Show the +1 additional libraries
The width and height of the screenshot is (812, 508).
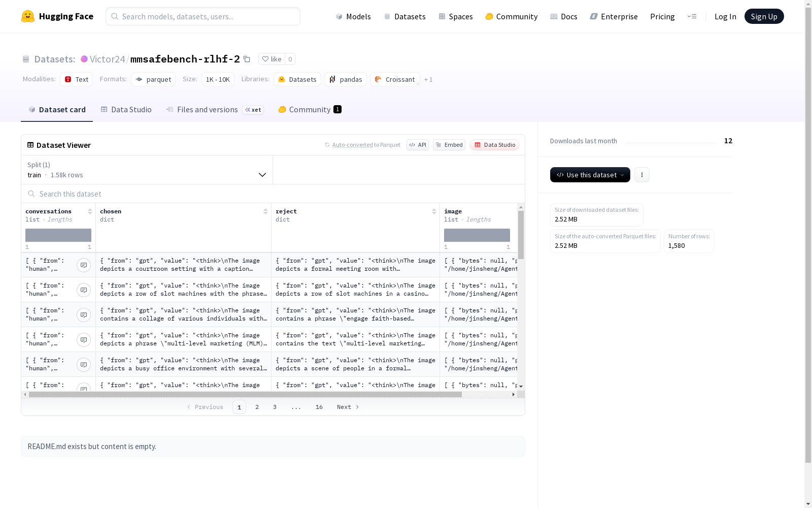pos(428,79)
